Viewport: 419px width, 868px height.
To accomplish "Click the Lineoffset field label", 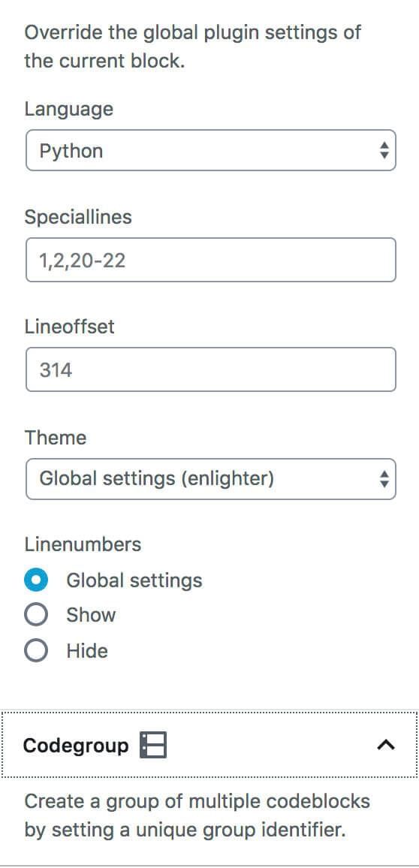I will tap(69, 327).
